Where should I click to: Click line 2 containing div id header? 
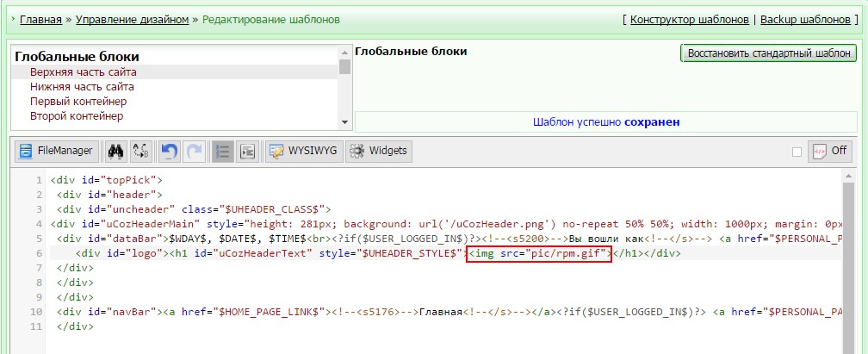pyautogui.click(x=109, y=195)
